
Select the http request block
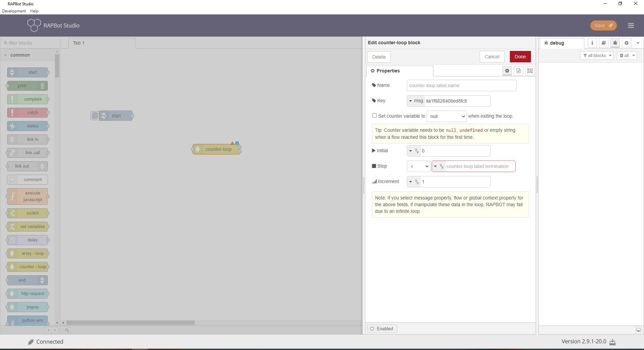tap(28, 294)
